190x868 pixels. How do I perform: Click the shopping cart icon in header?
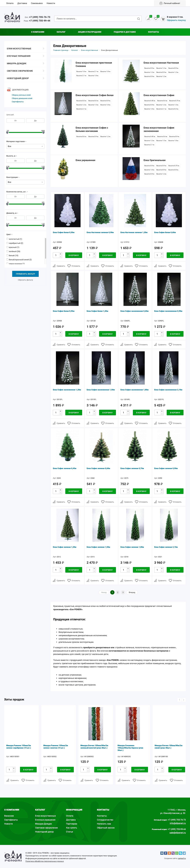[x=163, y=19]
